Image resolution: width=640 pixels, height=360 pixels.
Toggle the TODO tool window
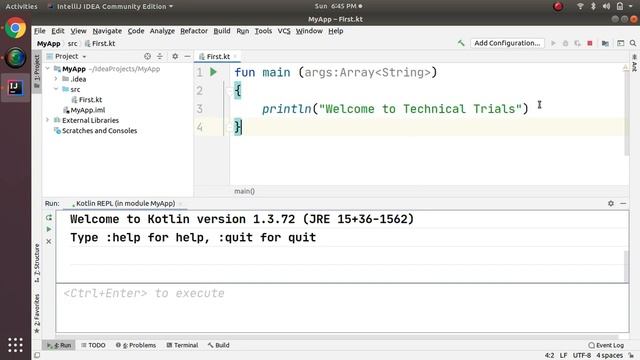[x=93, y=345]
